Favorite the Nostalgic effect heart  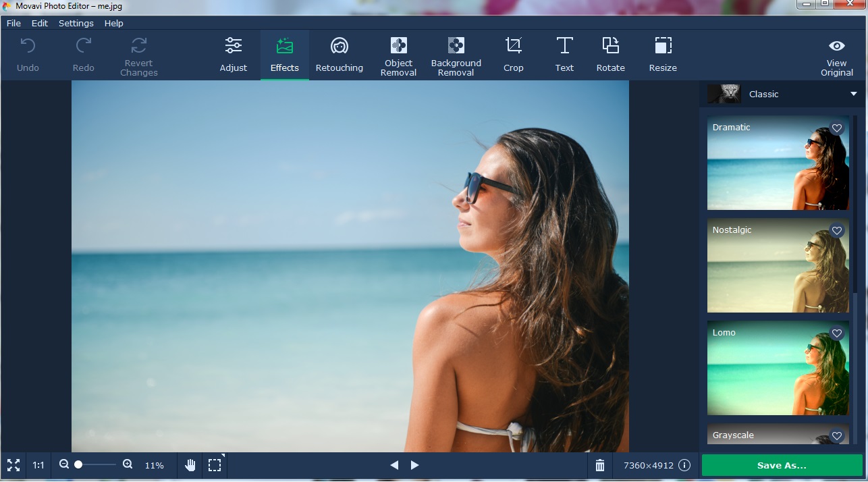[x=837, y=231]
